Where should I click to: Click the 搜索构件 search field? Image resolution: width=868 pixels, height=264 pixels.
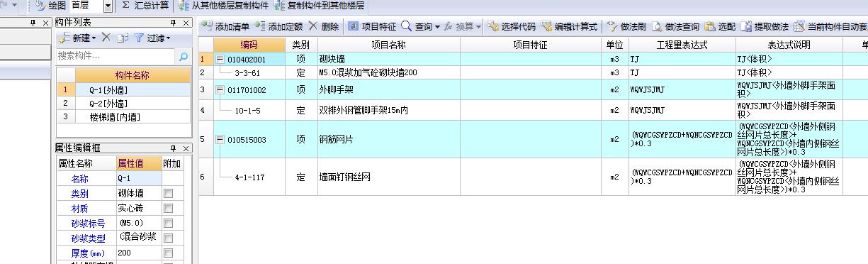coord(115,56)
